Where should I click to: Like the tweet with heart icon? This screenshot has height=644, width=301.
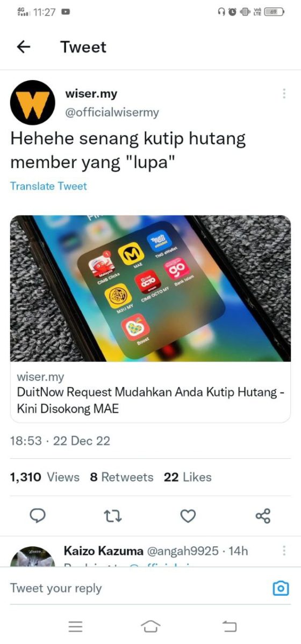(188, 516)
